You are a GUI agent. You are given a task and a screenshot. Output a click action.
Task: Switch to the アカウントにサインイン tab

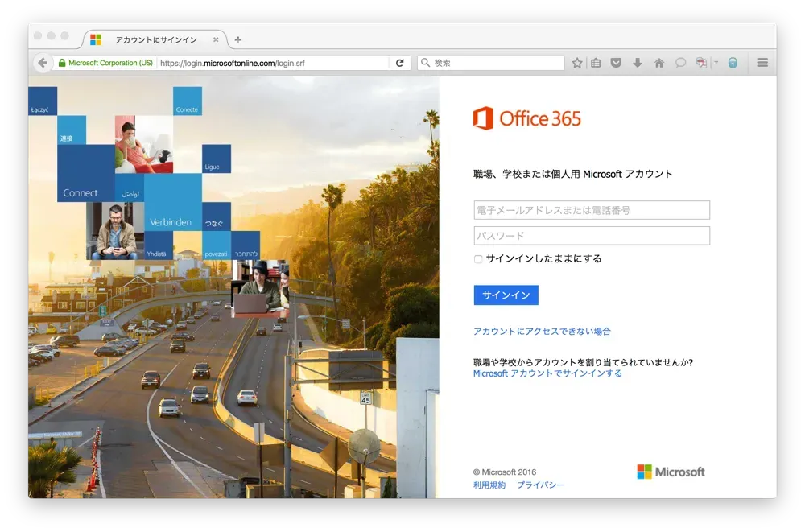(153, 39)
